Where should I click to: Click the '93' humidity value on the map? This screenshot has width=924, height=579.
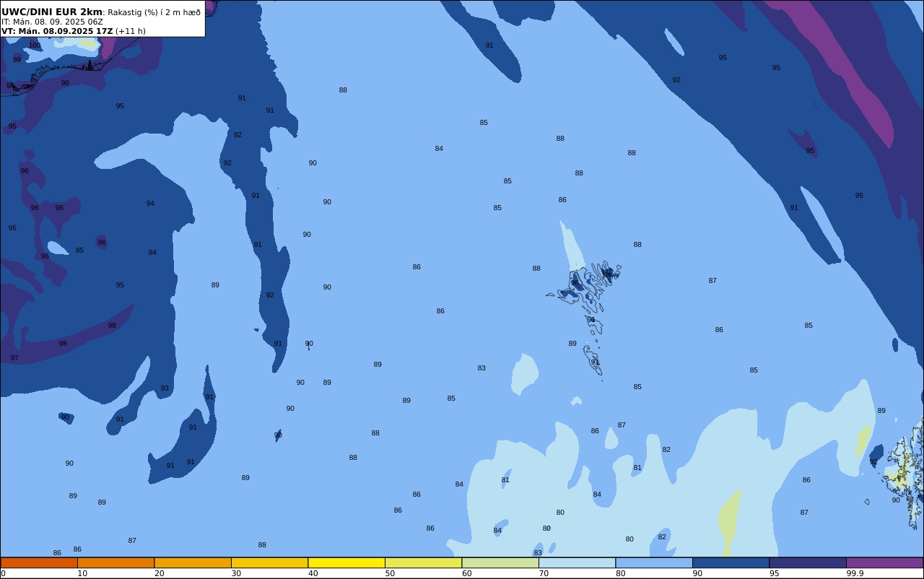(165, 388)
